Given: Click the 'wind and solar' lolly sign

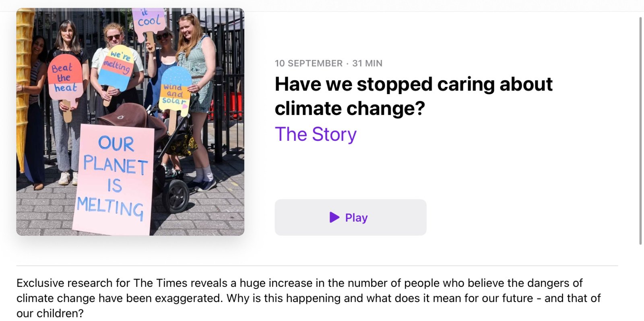Looking at the screenshot, I should pos(175,93).
